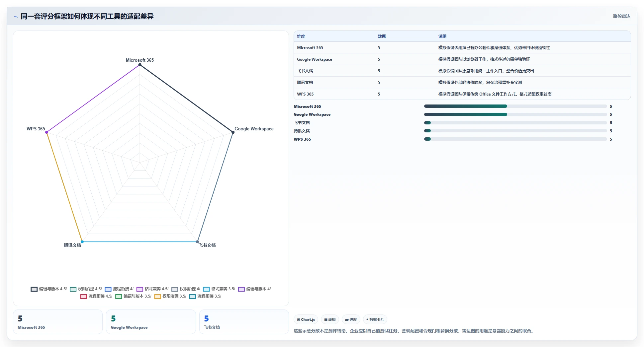644x347 pixels.
Task: Toggle the 权限治理 3.5/ legend entry
Action: click(170, 296)
